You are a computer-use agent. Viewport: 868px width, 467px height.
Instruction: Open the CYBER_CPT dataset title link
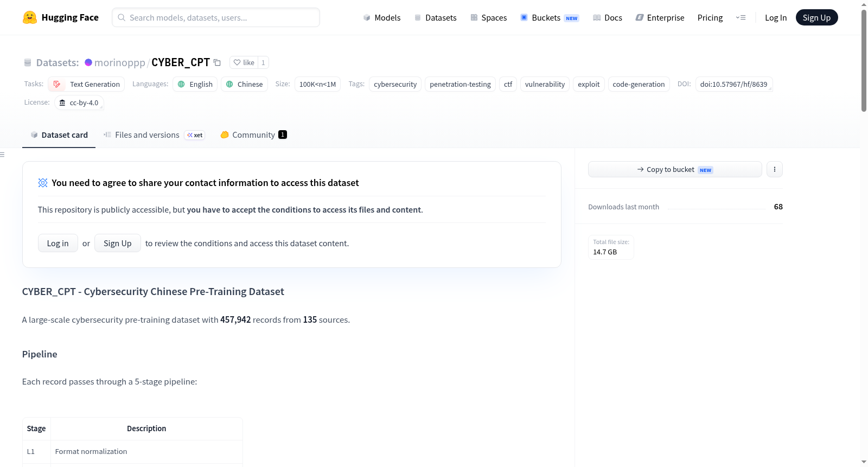(181, 62)
